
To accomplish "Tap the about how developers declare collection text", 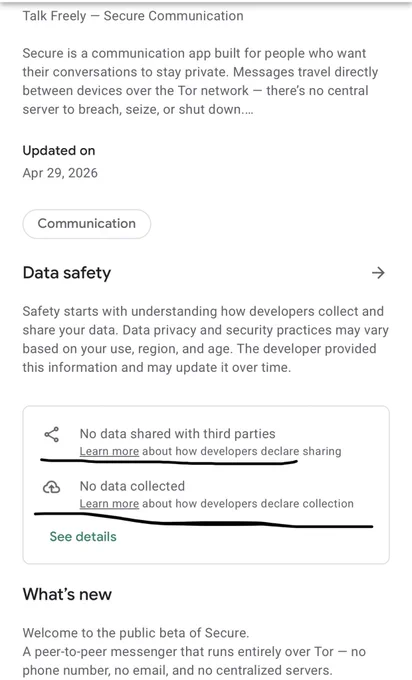I will point(248,504).
